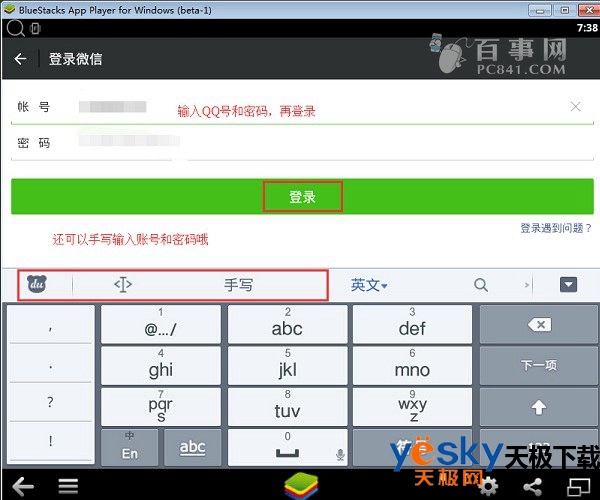Viewport: 600px width, 500px height.
Task: Open the BlueStacks search magnifier icon
Action: 15,28
